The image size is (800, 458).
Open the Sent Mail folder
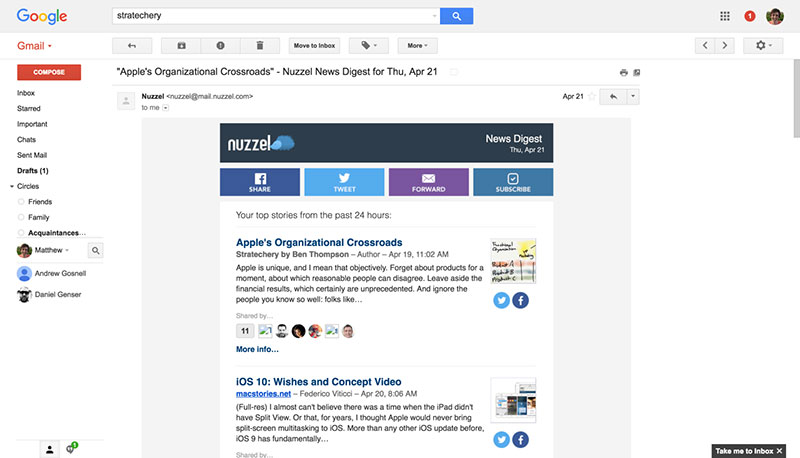32,155
